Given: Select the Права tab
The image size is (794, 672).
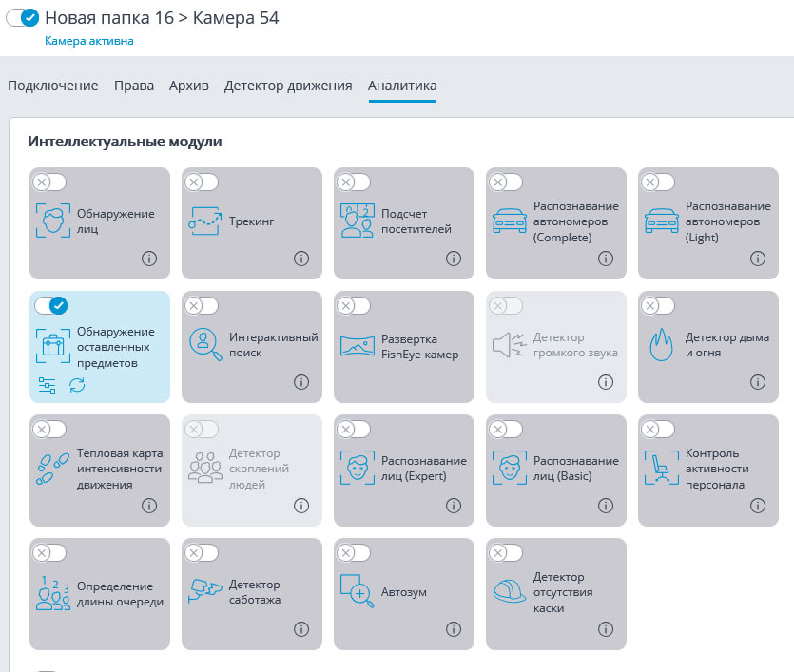Looking at the screenshot, I should coord(134,86).
